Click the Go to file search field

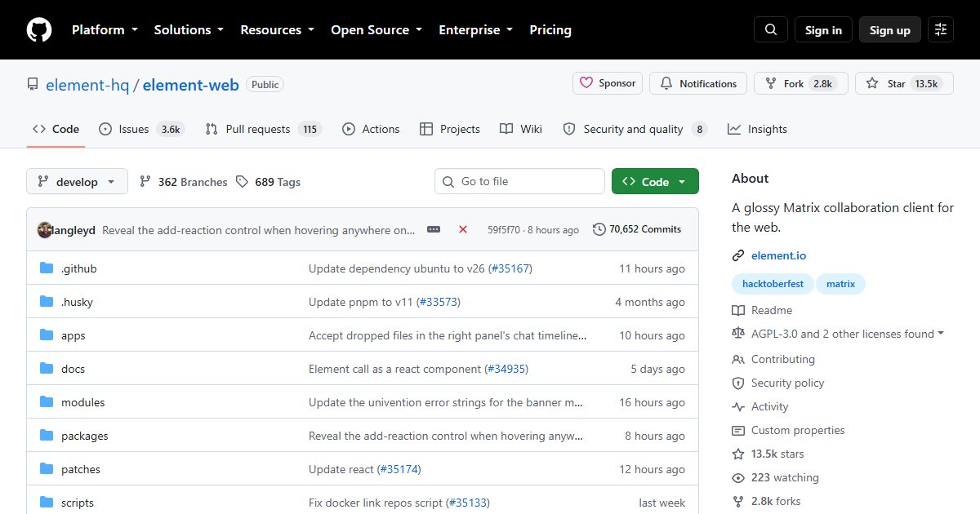[x=519, y=181]
